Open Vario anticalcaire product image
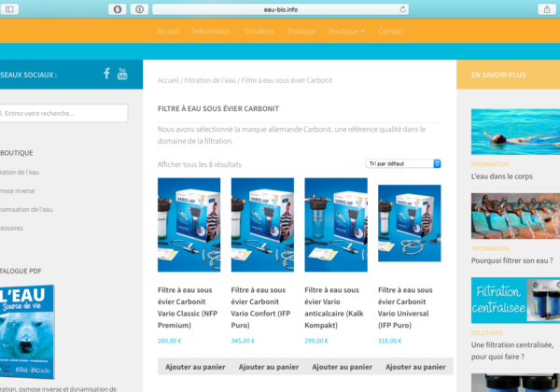Image resolution: width=560 pixels, height=392 pixels. 336,225
